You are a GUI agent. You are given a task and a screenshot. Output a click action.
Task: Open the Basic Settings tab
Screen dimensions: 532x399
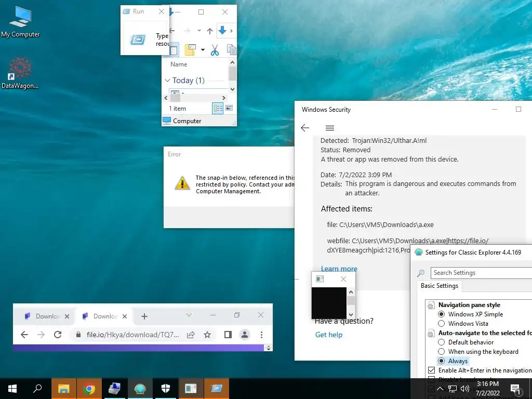point(440,286)
